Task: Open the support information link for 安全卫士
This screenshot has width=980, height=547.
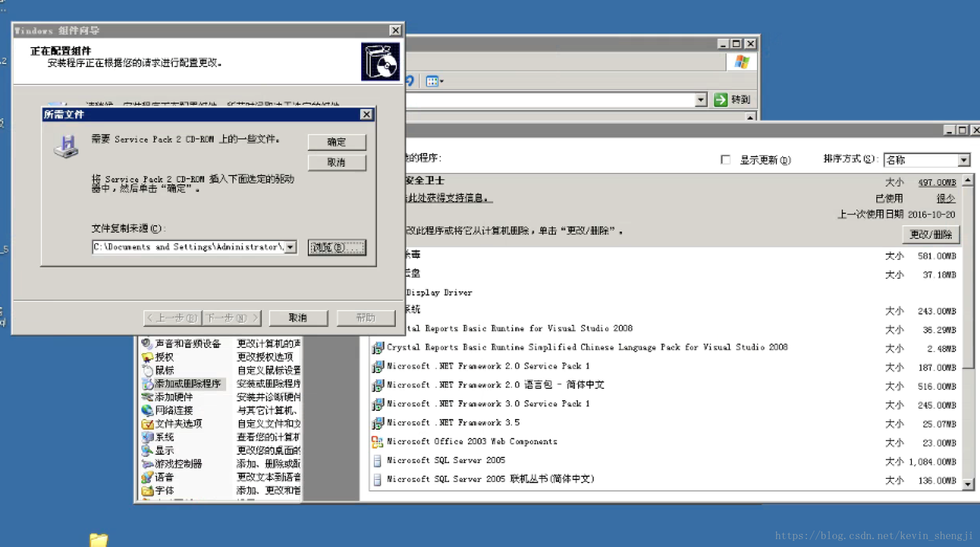Action: (x=448, y=198)
